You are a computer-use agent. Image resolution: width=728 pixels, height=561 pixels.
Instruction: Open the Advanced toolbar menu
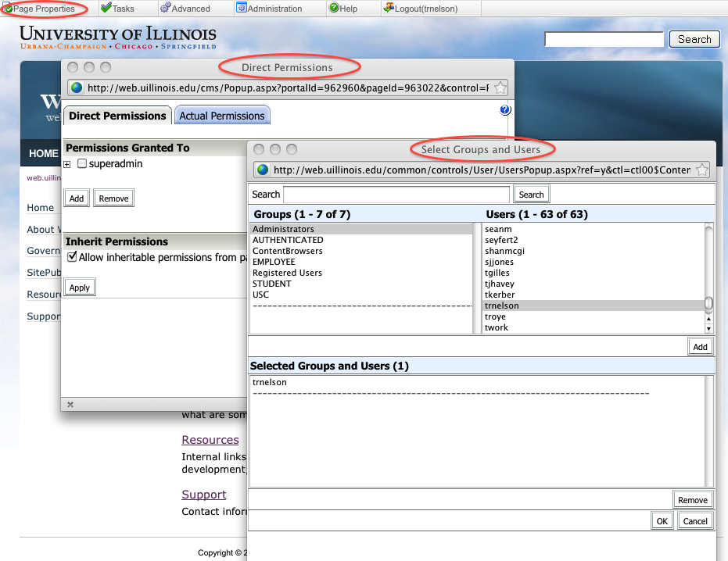coord(185,9)
